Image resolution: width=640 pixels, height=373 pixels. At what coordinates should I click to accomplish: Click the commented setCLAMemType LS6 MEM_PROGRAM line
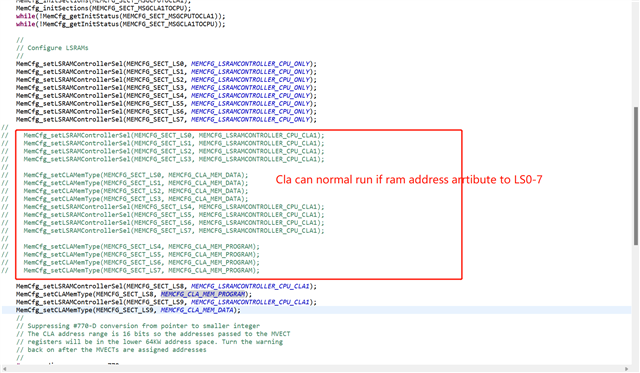141,262
